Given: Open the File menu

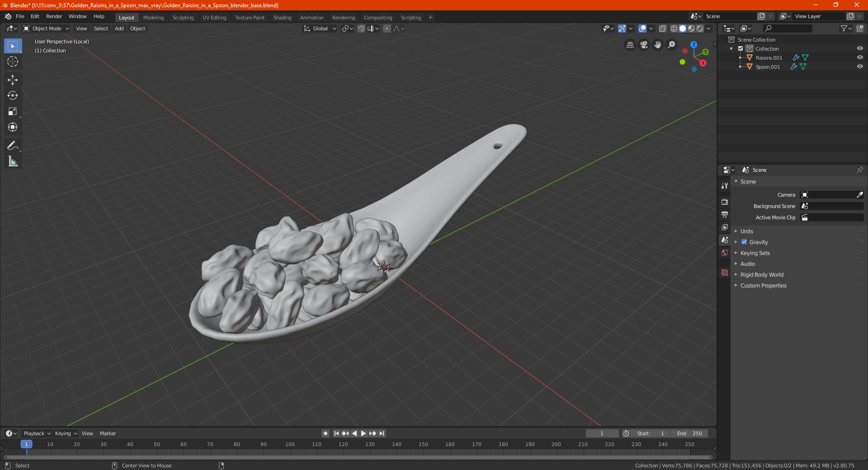Looking at the screenshot, I should 20,16.
